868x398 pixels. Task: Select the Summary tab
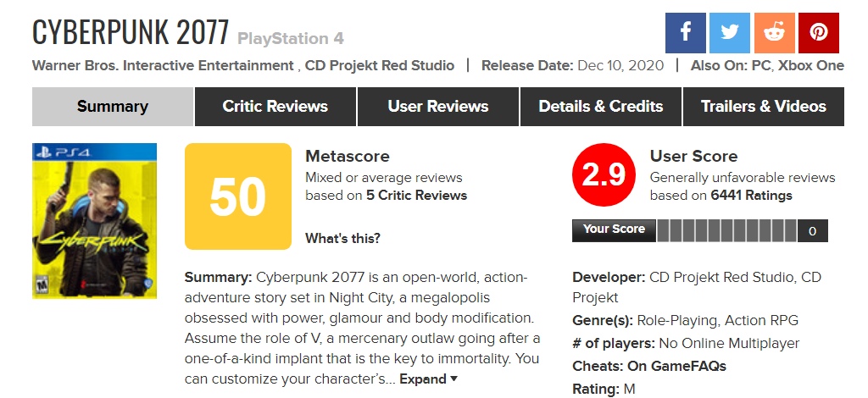(x=112, y=107)
